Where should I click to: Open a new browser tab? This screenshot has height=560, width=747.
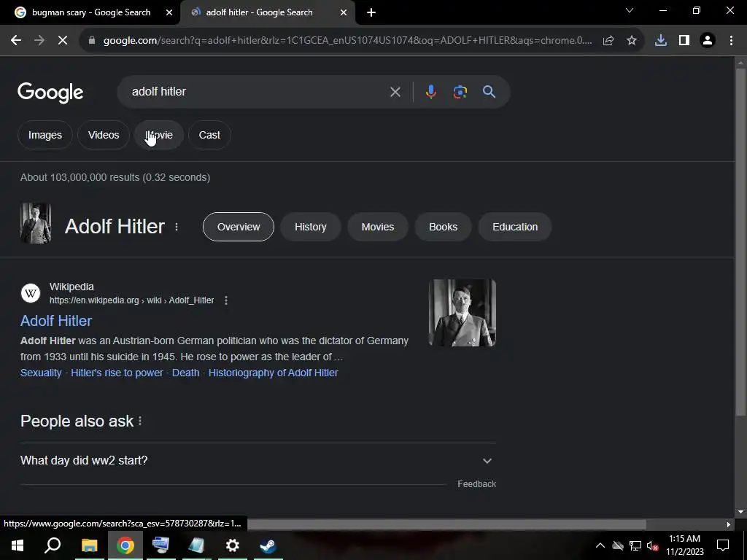(x=371, y=13)
